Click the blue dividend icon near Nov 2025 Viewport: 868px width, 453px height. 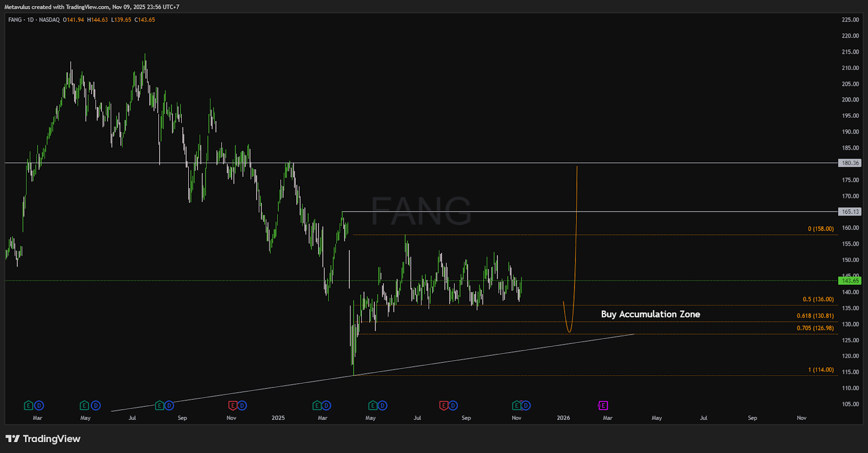(x=526, y=405)
